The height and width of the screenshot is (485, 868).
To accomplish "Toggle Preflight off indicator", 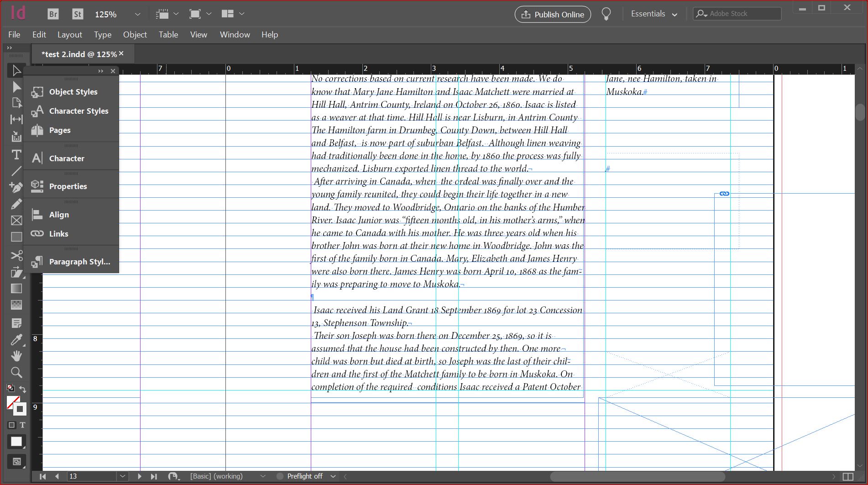I will click(280, 476).
